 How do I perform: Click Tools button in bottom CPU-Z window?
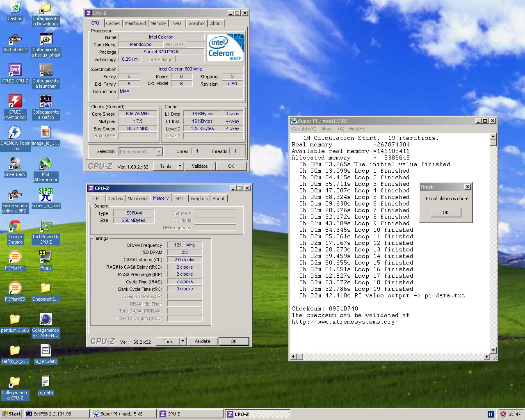tap(168, 341)
